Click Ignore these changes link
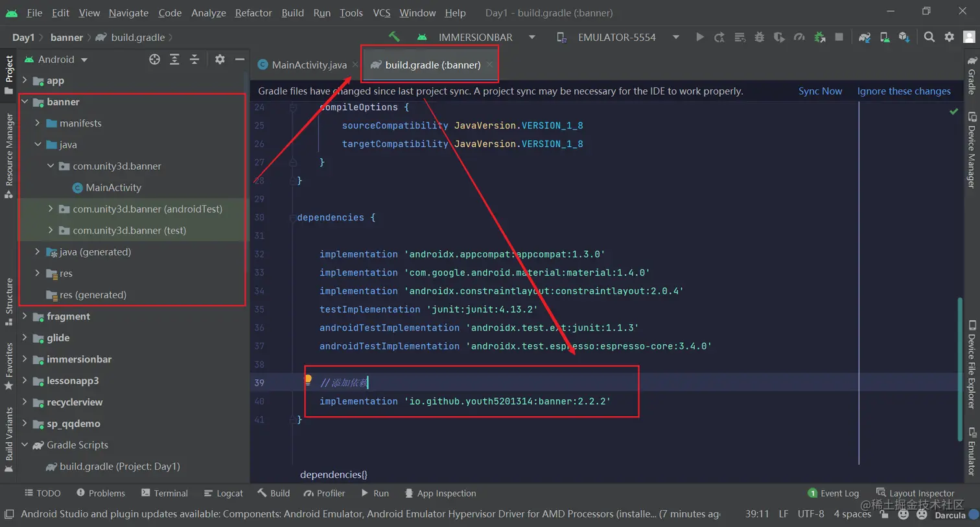 click(x=904, y=91)
